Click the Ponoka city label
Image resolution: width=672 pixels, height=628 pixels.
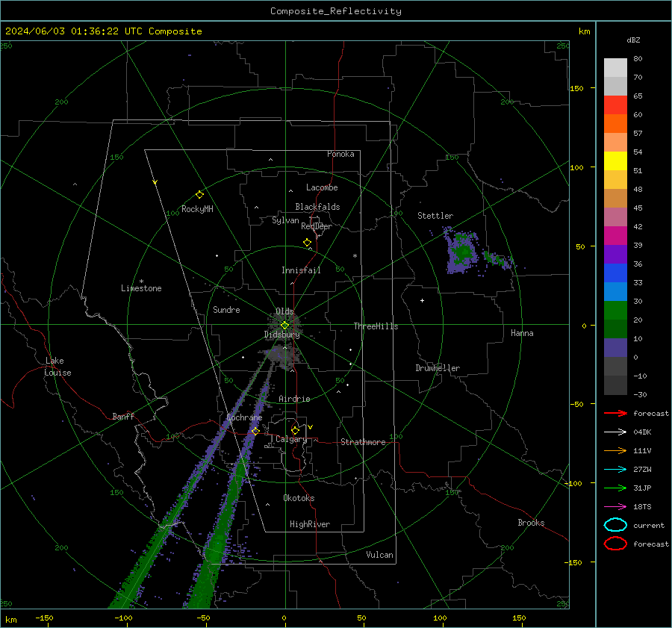340,154
